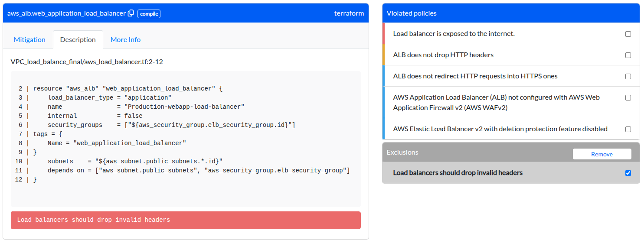Click the aws_load_balancer.tf file path
Image resolution: width=644 pixels, height=243 pixels.
pyautogui.click(x=87, y=62)
